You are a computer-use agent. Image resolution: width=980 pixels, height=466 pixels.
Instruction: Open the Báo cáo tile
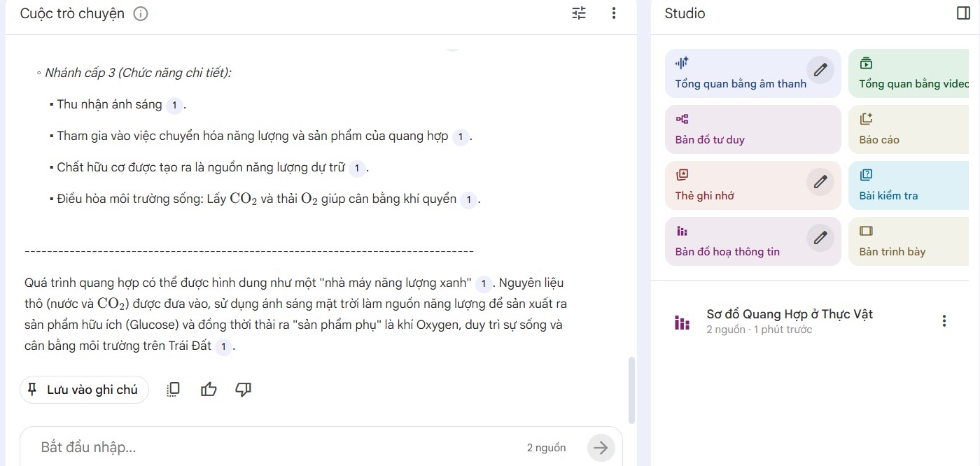click(x=910, y=129)
